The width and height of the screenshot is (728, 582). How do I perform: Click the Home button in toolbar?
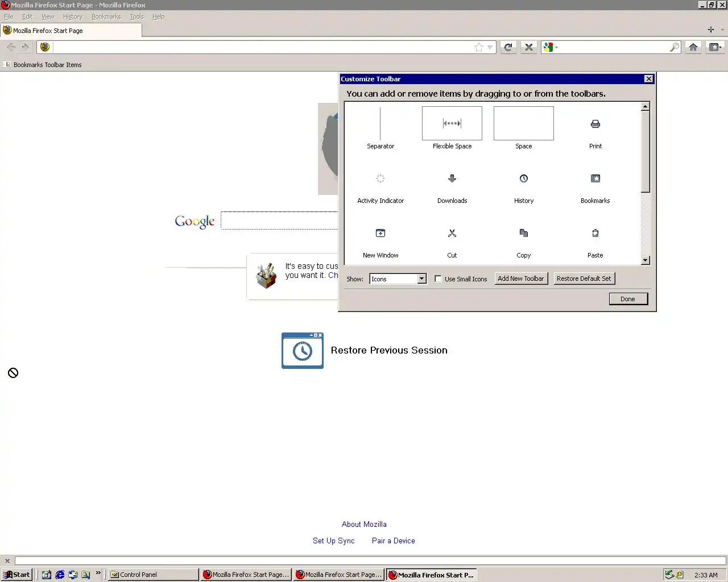coord(693,47)
